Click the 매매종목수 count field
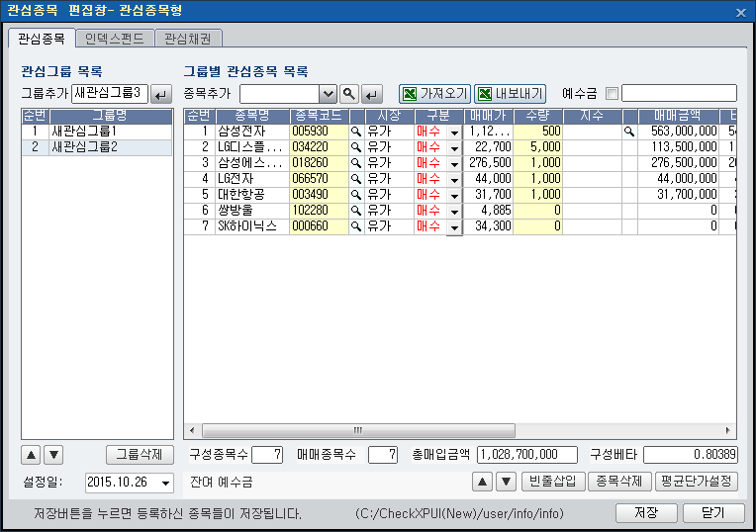This screenshot has width=756, height=532. click(x=383, y=455)
